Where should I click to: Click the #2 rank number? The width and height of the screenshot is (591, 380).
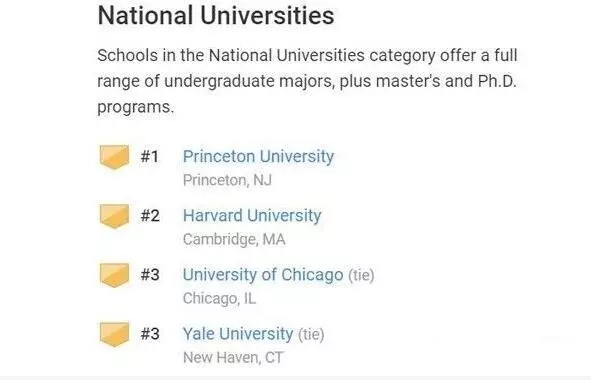pyautogui.click(x=150, y=216)
